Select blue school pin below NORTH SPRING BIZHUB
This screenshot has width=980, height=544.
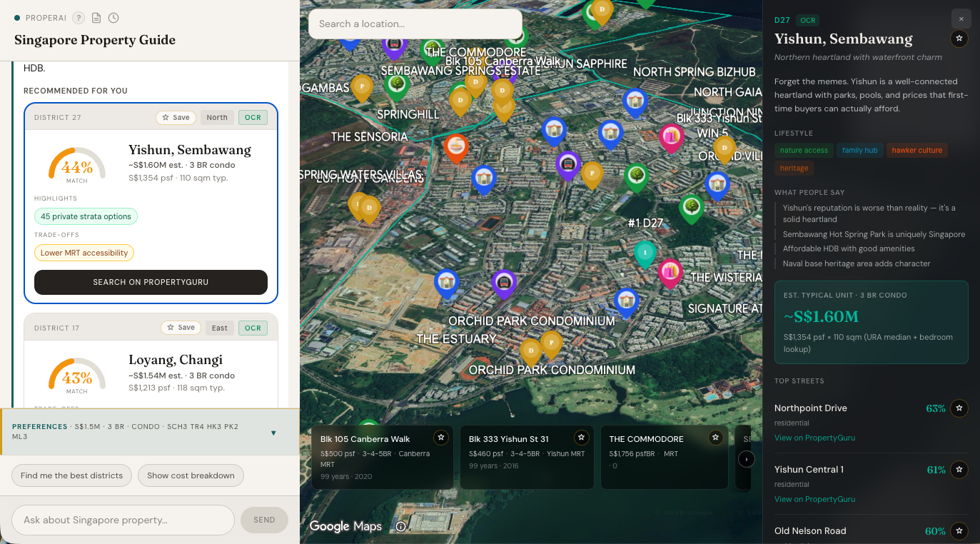pyautogui.click(x=635, y=102)
